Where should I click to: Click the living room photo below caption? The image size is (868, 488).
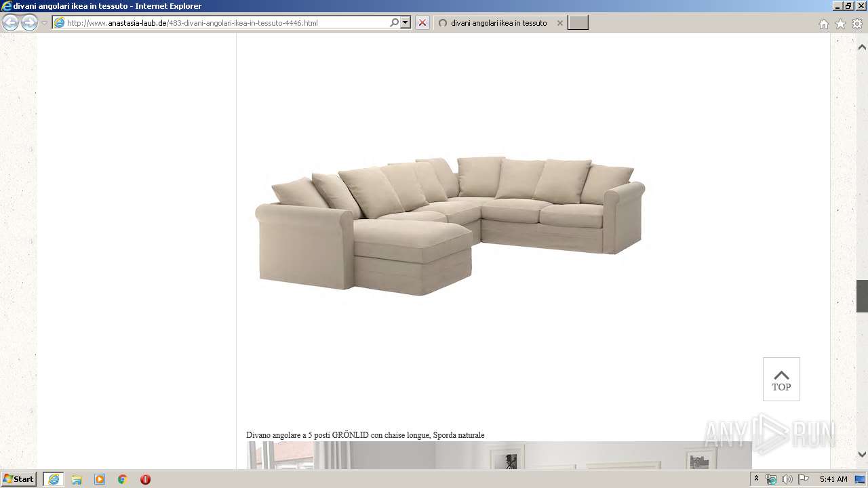click(x=499, y=455)
